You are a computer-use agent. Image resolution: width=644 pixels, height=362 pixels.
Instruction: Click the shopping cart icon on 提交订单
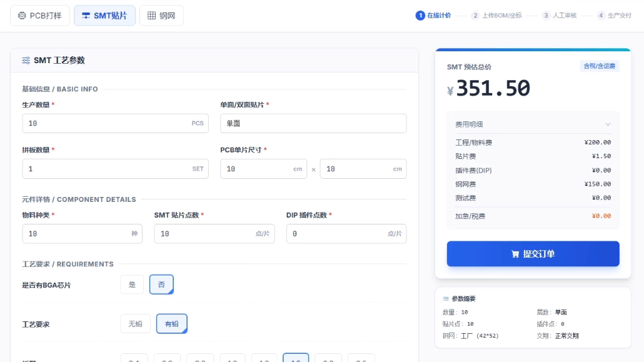(515, 254)
